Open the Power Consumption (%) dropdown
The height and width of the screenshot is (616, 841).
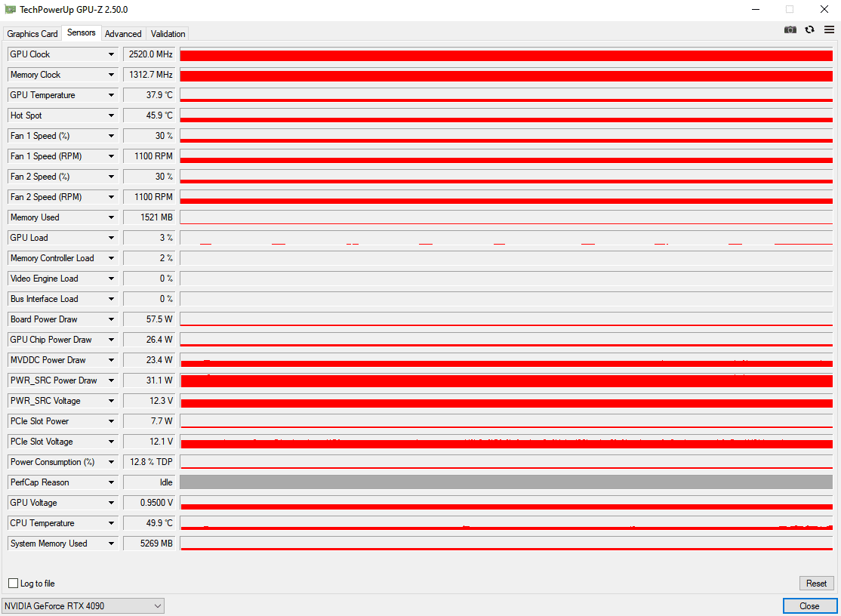(x=111, y=461)
